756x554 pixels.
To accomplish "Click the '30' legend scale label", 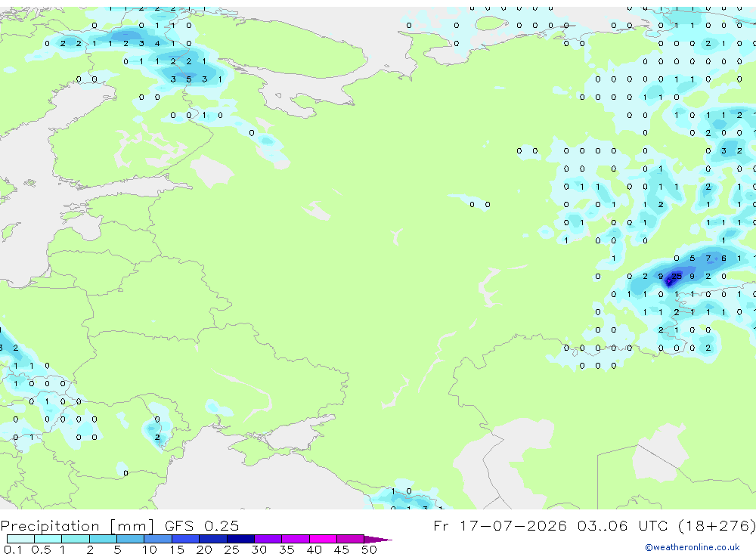I will (x=259, y=549).
